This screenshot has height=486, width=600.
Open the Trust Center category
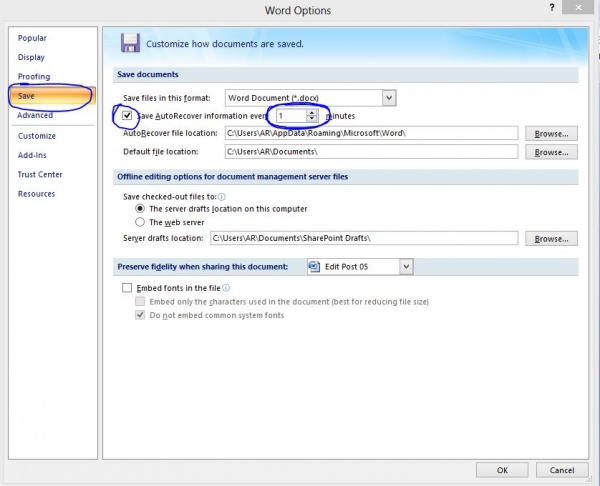coord(40,174)
